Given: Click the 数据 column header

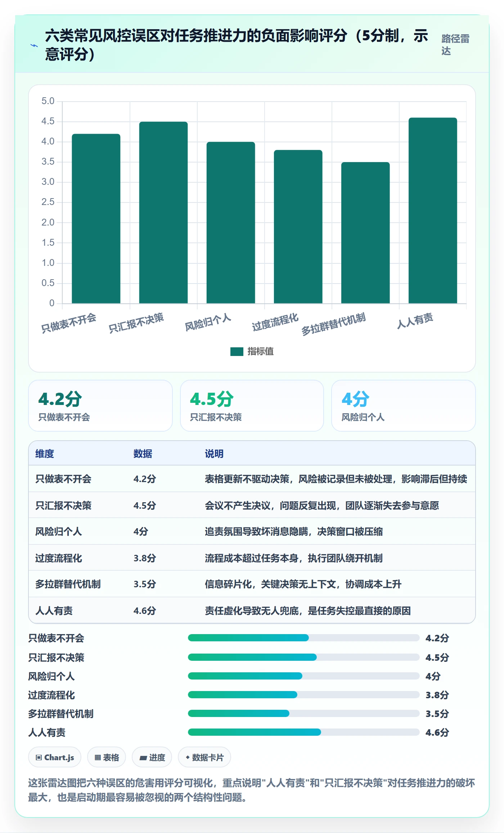Looking at the screenshot, I should (x=143, y=454).
